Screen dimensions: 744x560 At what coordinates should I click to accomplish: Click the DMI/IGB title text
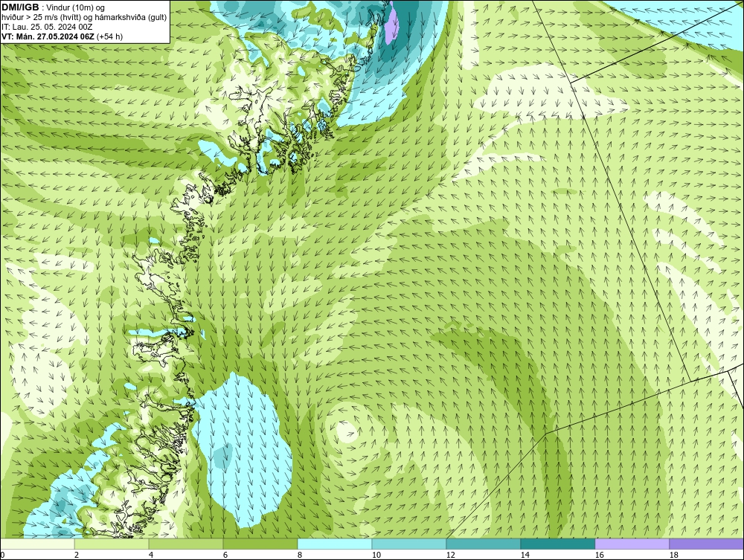pos(20,7)
